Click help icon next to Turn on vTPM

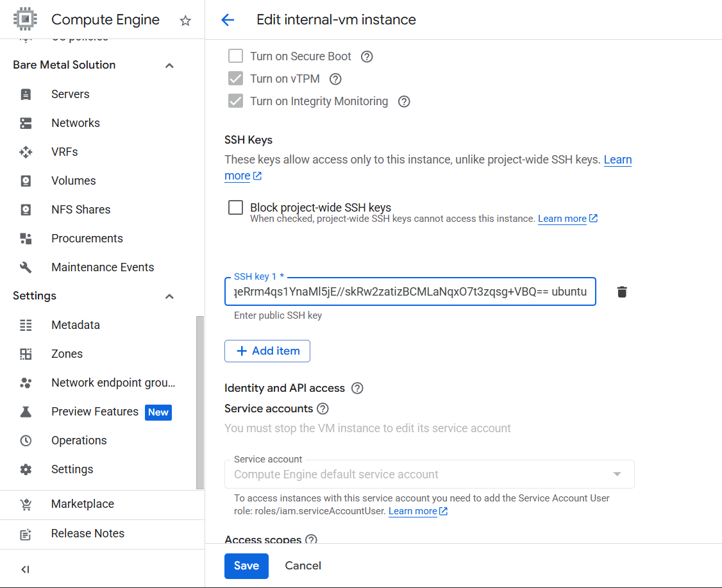tap(335, 79)
